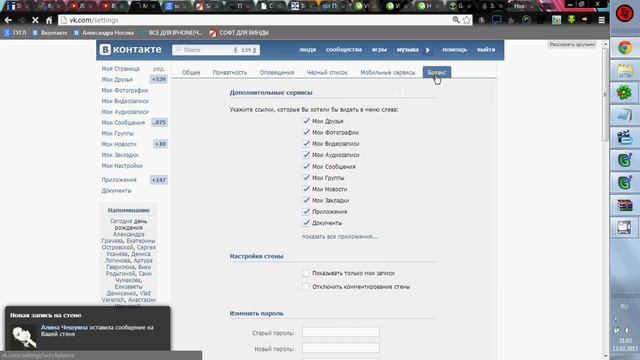Click выйти to log out
Image resolution: width=640 pixels, height=360 pixels.
[x=486, y=50]
